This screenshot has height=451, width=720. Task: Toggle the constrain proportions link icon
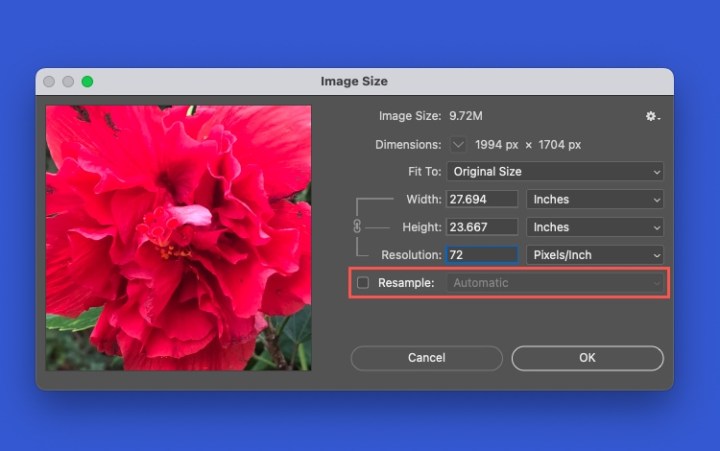tap(357, 227)
